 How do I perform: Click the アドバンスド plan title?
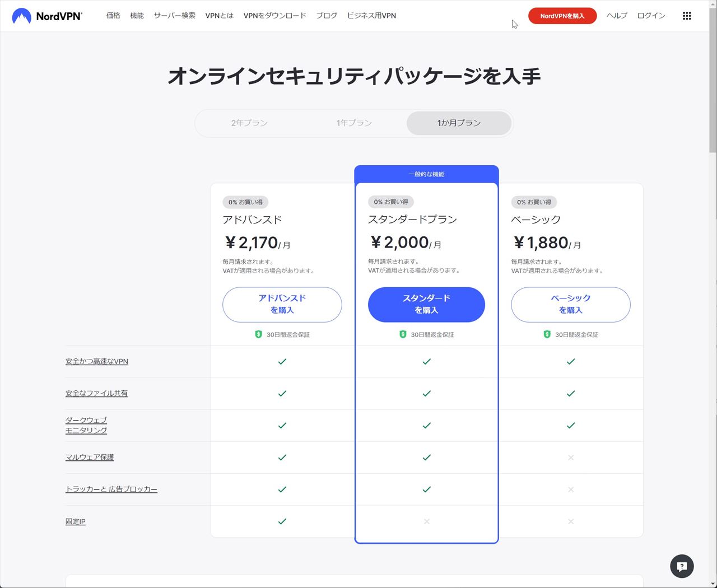[252, 220]
